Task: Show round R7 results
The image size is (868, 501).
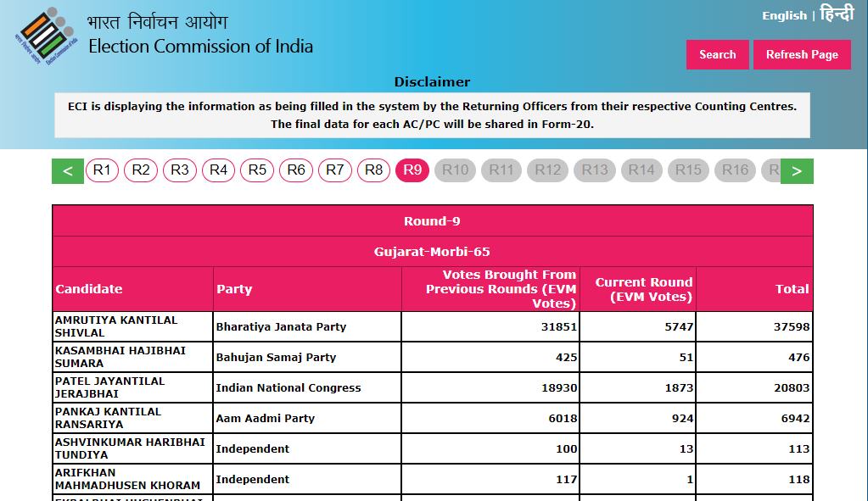Action: 335,170
